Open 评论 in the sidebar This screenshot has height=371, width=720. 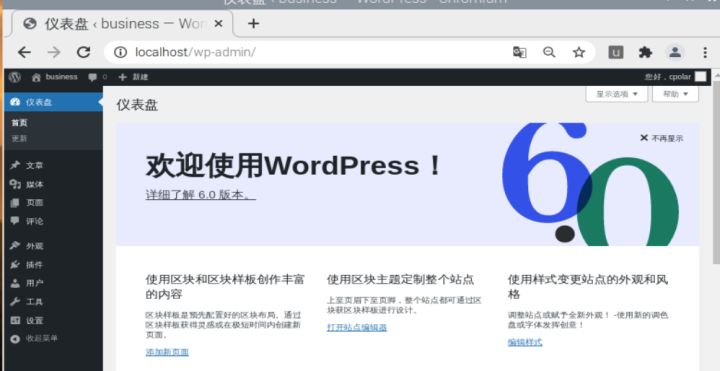click(53, 221)
